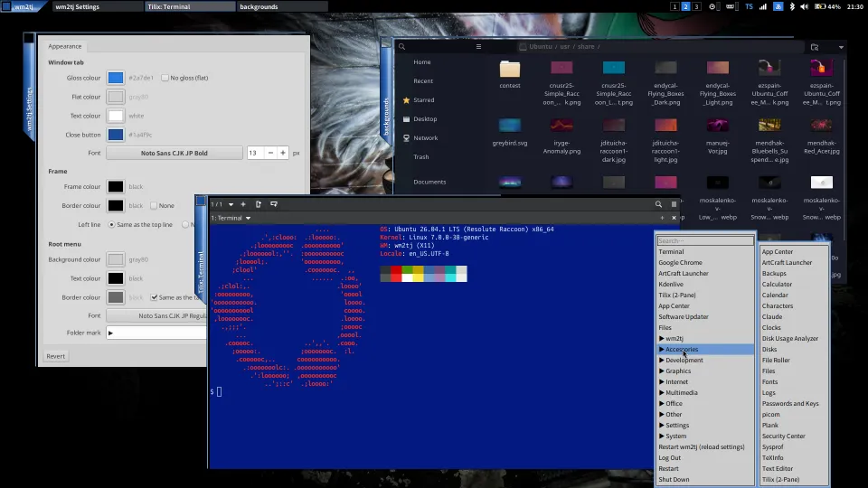Switch to 'backgrounds' window in the top bar
868x488 pixels.
point(282,6)
